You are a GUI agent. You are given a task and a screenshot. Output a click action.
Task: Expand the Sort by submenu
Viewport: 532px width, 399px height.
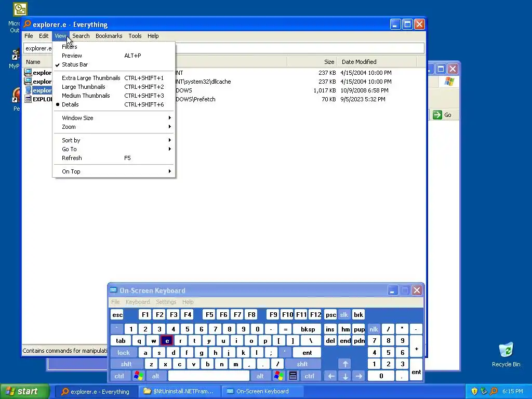[x=114, y=140]
